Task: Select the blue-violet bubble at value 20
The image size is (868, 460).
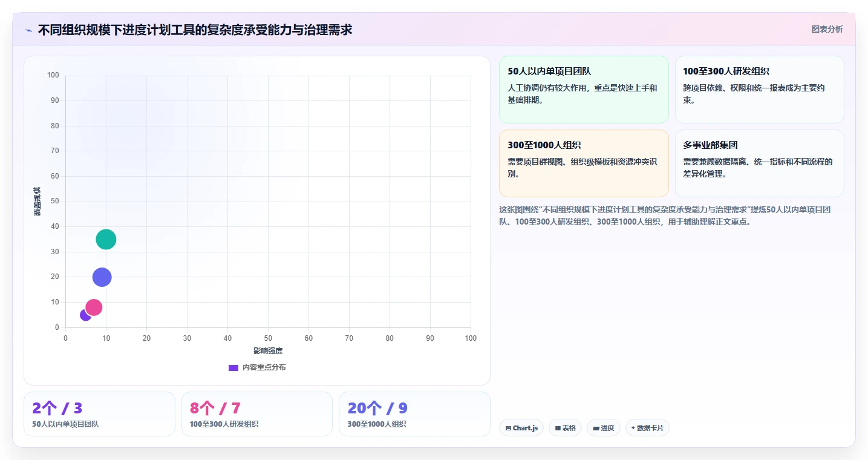Action: click(x=102, y=277)
